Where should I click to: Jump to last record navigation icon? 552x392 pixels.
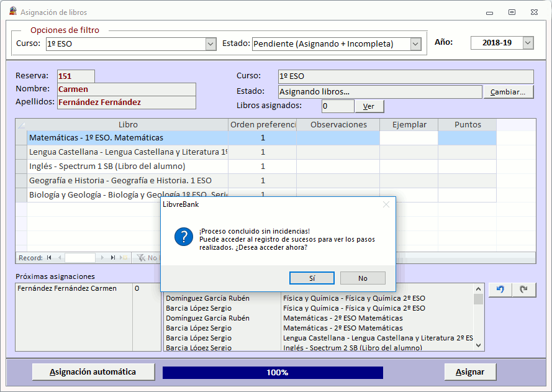113,258
